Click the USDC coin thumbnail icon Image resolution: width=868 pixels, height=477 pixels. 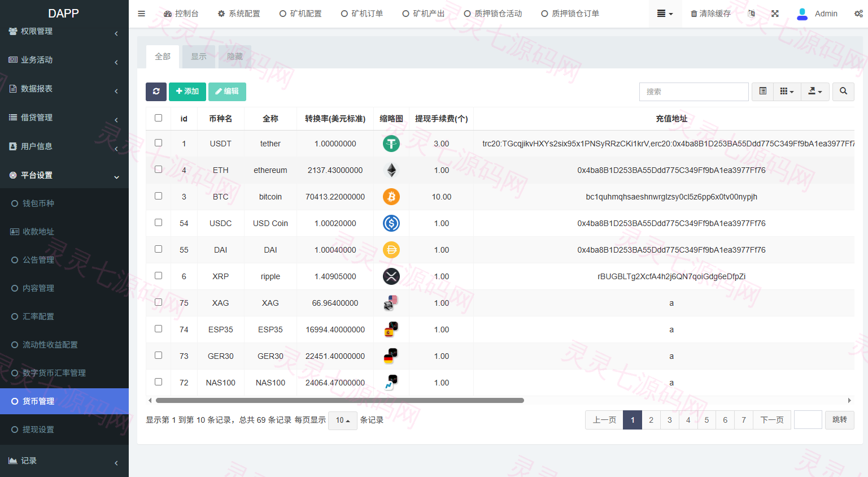[391, 223]
